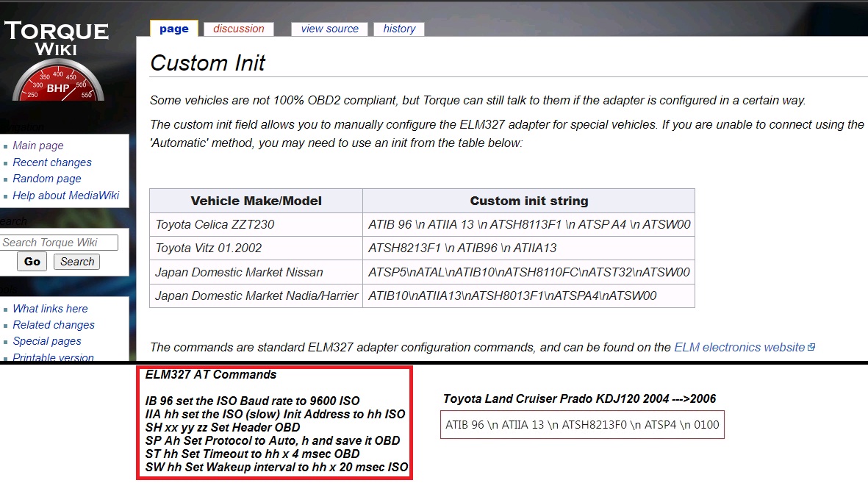Visit a Random page
The height and width of the screenshot is (483, 868).
(47, 179)
